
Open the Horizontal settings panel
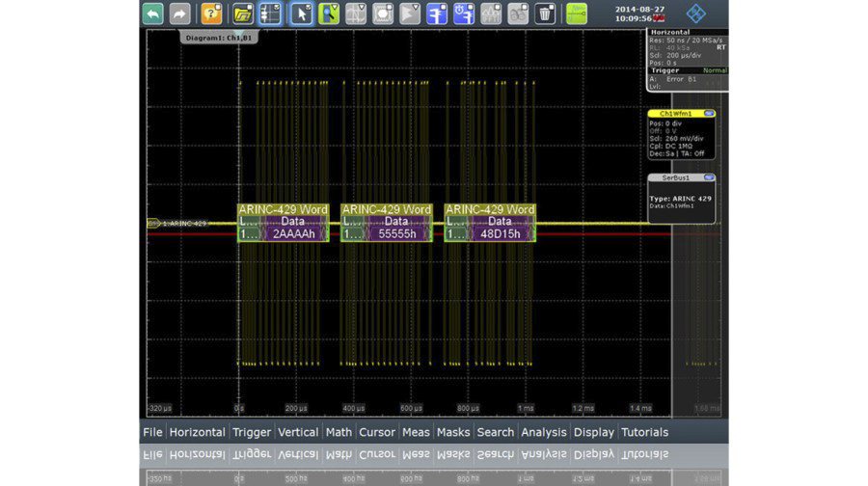click(x=670, y=32)
